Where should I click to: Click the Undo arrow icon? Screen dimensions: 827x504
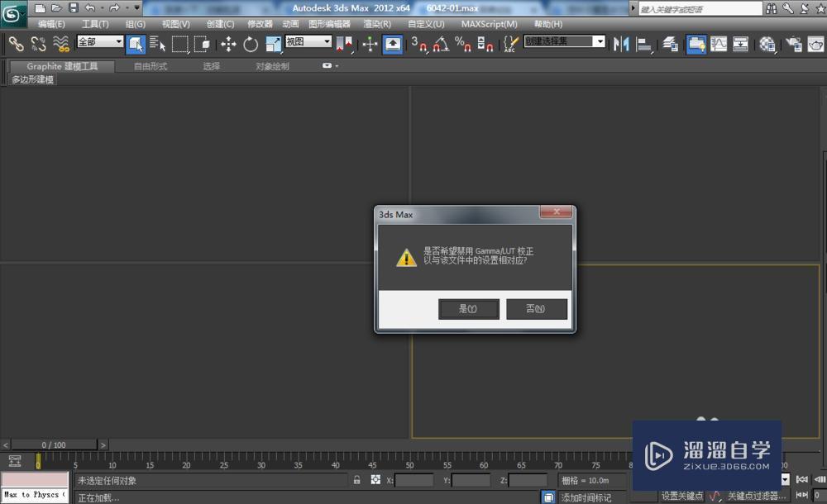(89, 8)
